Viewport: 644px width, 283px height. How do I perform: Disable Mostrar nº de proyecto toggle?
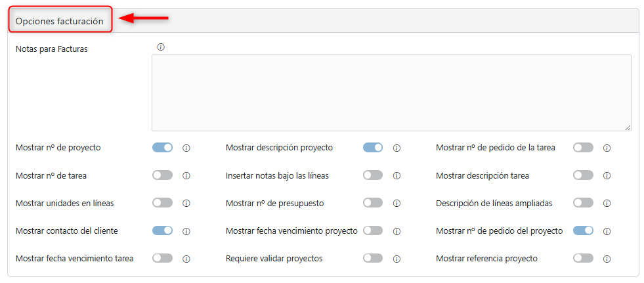pyautogui.click(x=162, y=148)
